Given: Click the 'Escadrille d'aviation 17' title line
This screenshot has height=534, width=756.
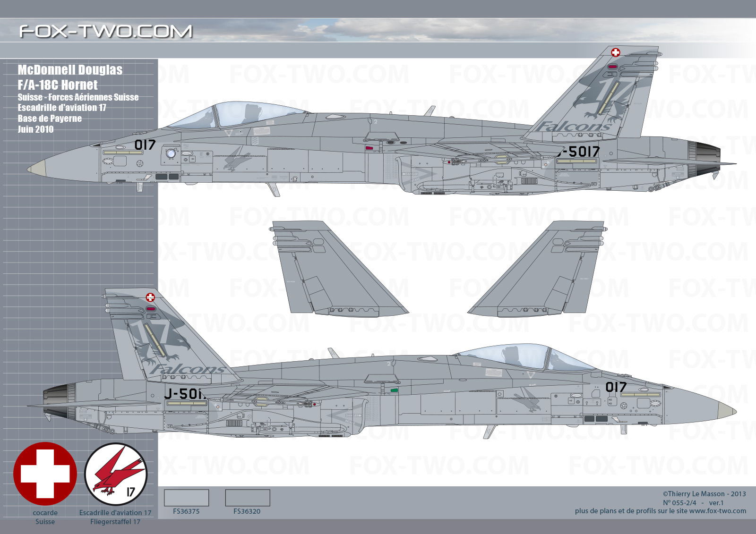Looking at the screenshot, I should pyautogui.click(x=62, y=108).
